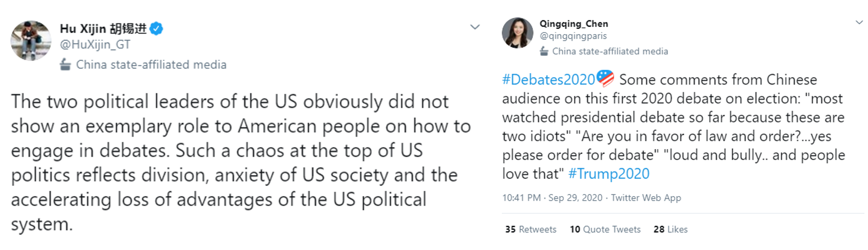Open the 10:41 PM Sep 29, 2020 timestamp
Image resolution: width=868 pixels, height=250 pixels.
pos(552,198)
